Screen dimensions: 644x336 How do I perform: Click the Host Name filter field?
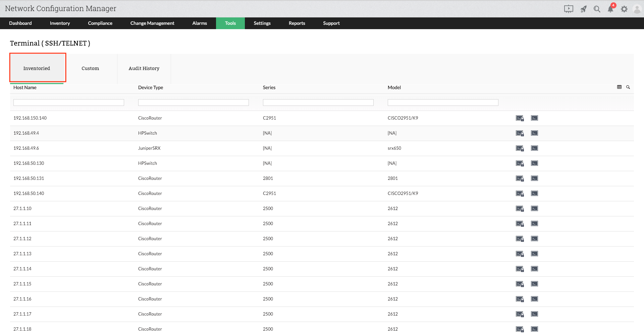68,102
